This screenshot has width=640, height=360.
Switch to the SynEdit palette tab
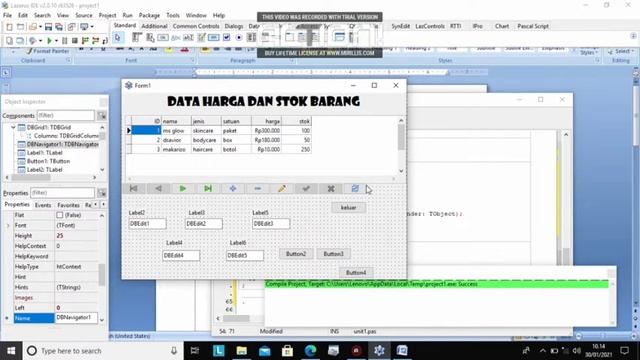tap(400, 26)
